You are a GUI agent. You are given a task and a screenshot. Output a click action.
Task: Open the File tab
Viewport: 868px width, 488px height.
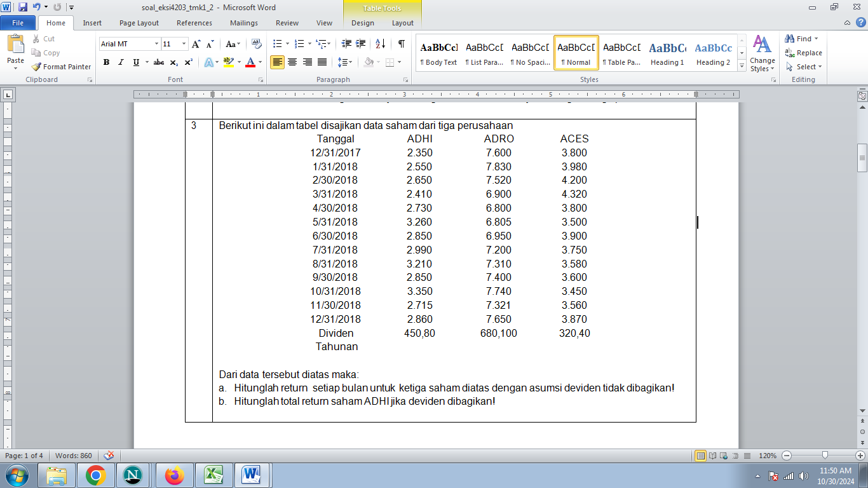point(18,23)
